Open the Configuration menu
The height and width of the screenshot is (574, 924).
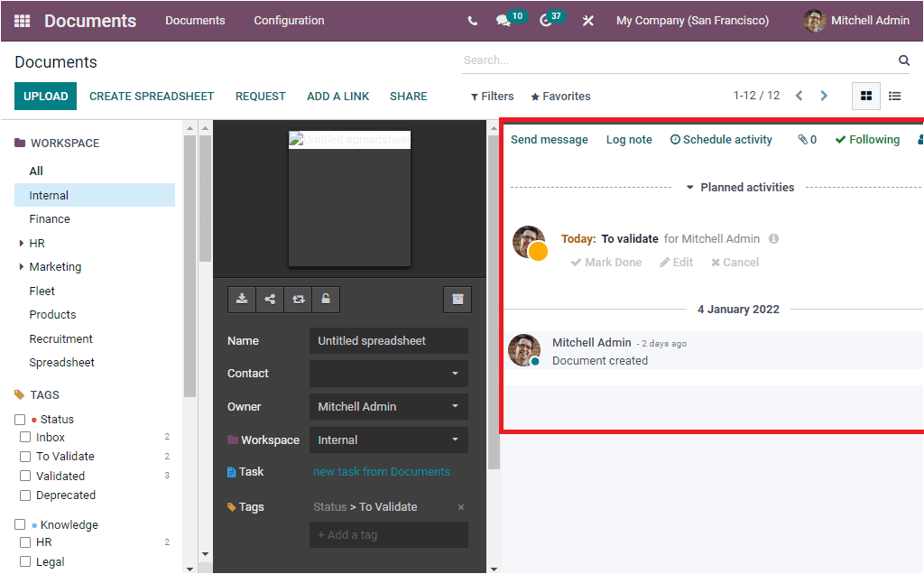tap(289, 21)
